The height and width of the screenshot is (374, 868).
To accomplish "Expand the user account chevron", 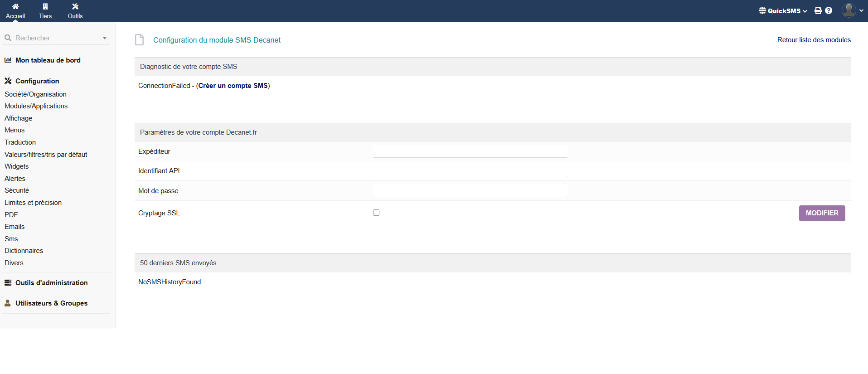I will coord(861,10).
